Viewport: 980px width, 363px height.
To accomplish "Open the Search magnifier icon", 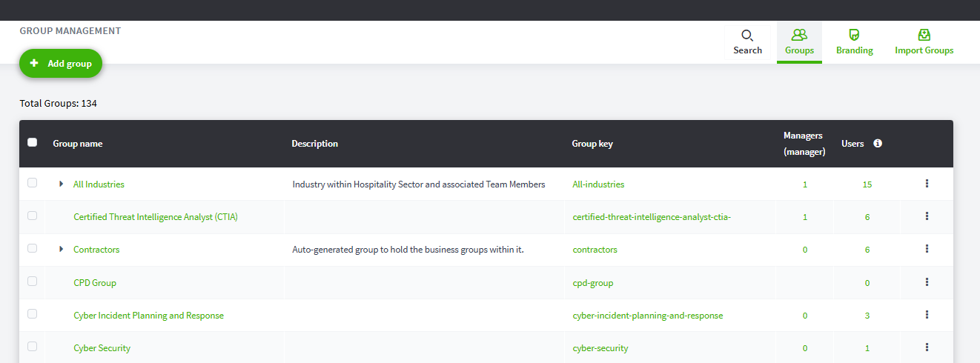I will [x=747, y=35].
